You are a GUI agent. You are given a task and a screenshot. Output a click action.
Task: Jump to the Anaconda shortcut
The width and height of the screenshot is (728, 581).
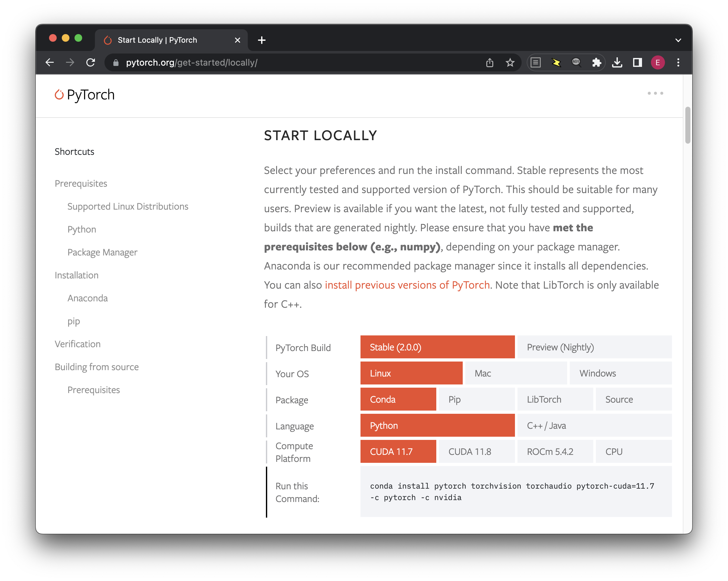(x=88, y=298)
